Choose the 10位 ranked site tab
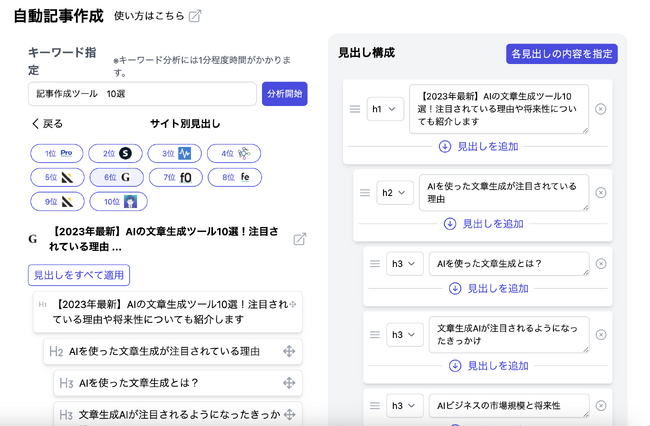This screenshot has width=650, height=426. coord(118,201)
